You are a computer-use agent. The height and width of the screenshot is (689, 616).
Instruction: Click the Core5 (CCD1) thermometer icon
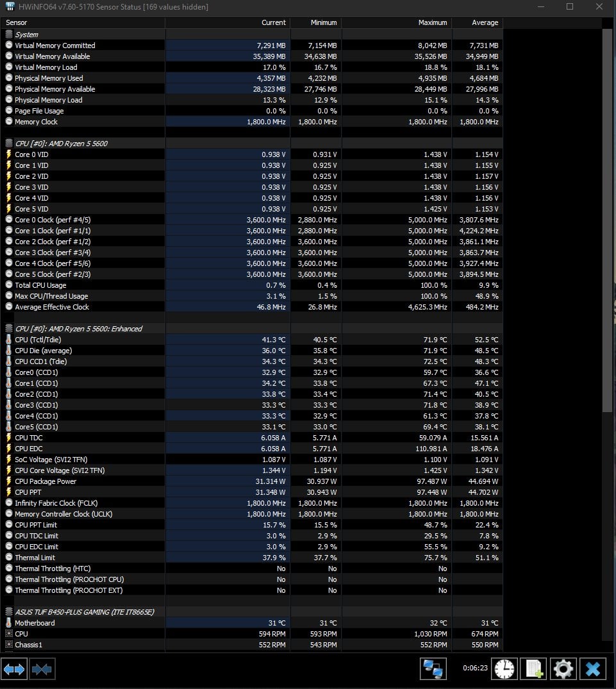pos(8,427)
